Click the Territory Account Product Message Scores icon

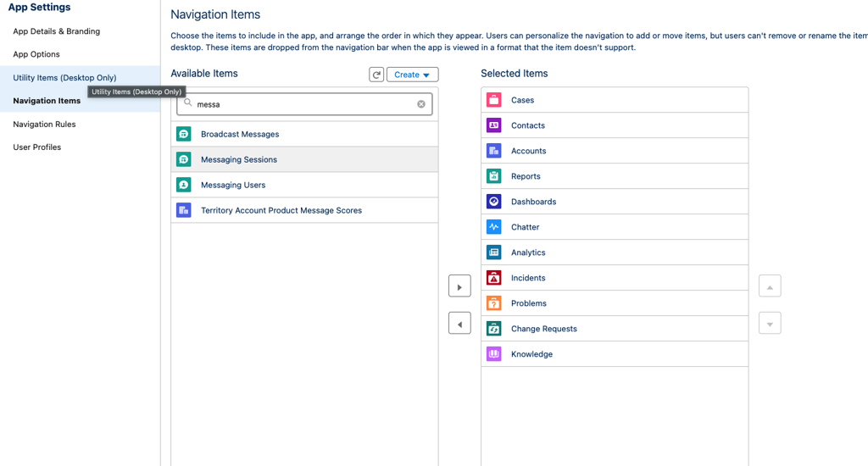coord(184,210)
